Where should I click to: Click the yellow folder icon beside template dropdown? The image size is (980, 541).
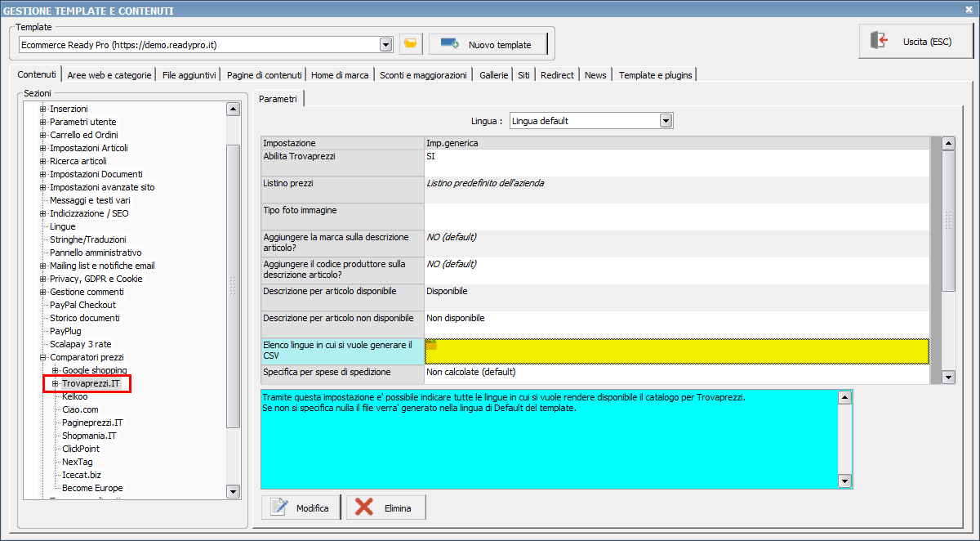pos(411,44)
